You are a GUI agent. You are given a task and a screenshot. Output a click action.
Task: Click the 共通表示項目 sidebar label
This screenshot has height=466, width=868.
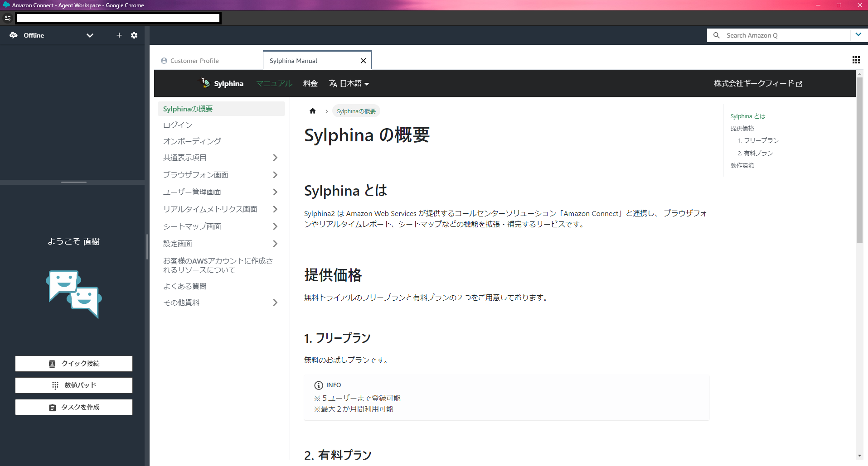click(x=185, y=158)
